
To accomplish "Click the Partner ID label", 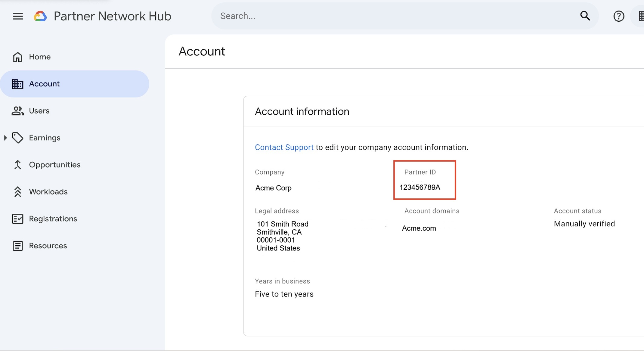I will (420, 172).
